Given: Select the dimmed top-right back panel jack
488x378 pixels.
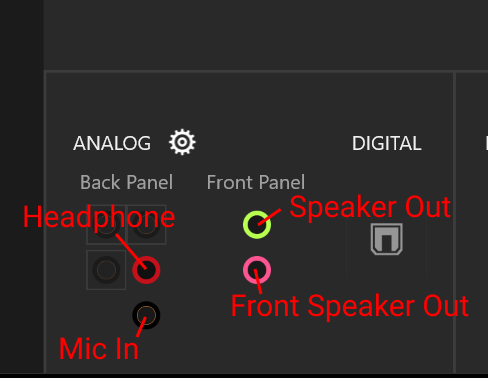Looking at the screenshot, I should 147,225.
